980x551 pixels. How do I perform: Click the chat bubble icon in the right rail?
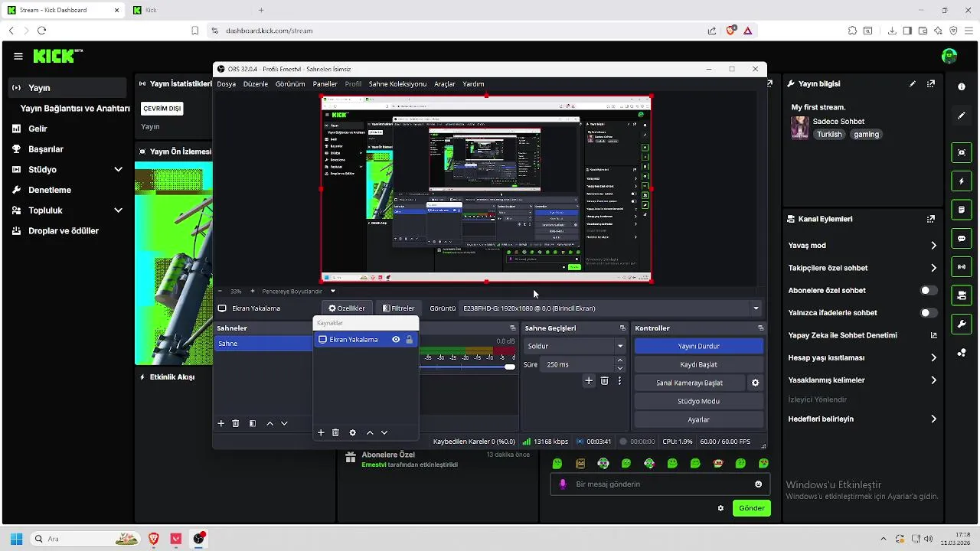pos(962,239)
